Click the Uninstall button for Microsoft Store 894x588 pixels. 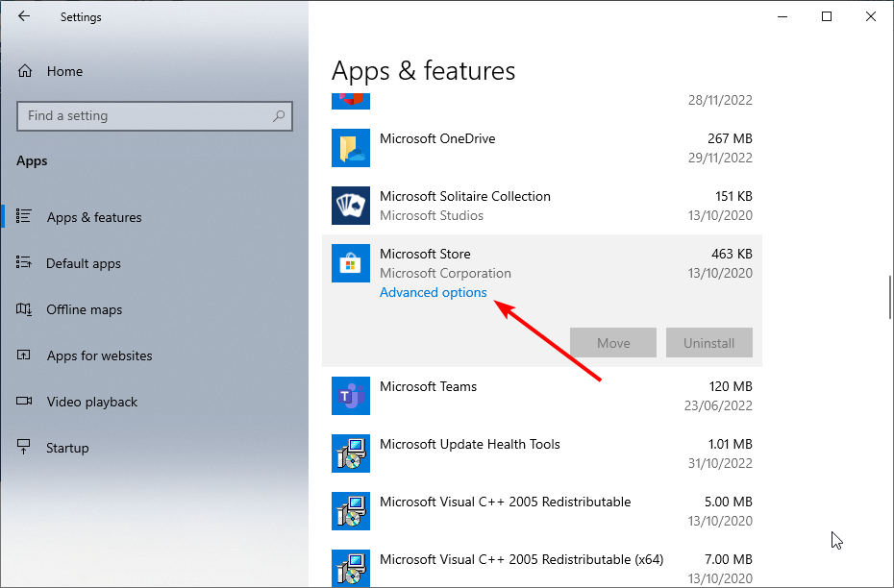tap(709, 342)
